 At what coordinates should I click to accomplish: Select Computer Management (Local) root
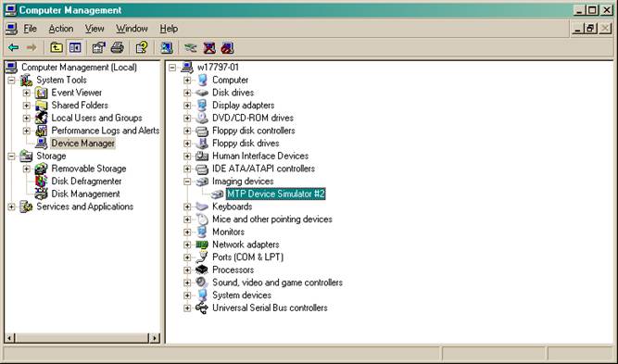click(79, 68)
